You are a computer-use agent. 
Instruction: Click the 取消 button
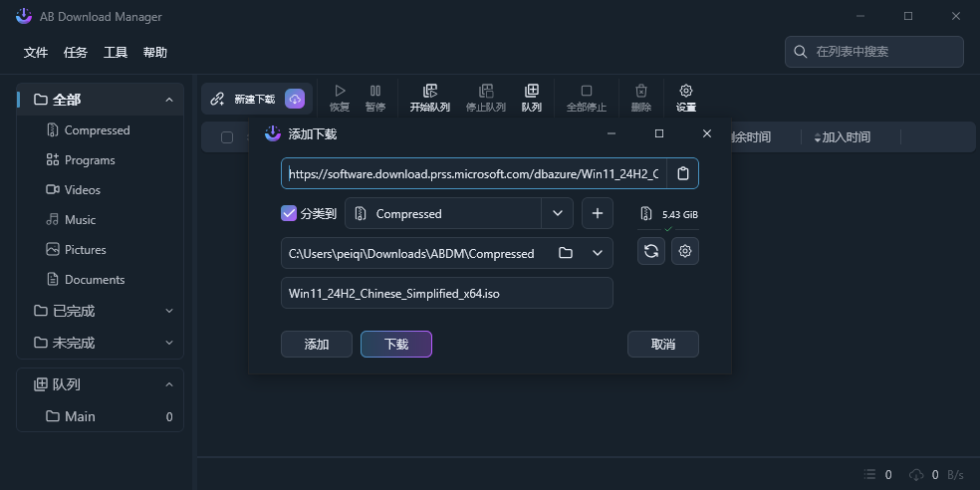tap(662, 344)
